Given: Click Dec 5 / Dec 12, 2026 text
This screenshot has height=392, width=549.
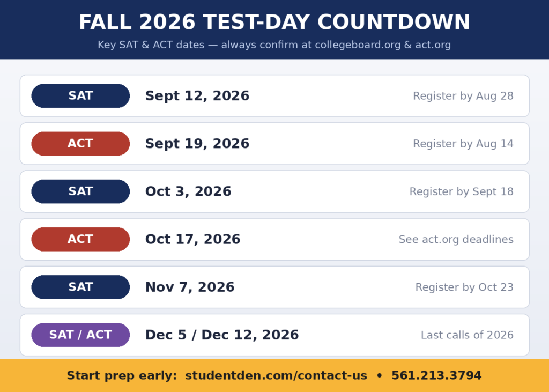Looking at the screenshot, I should click(222, 335).
